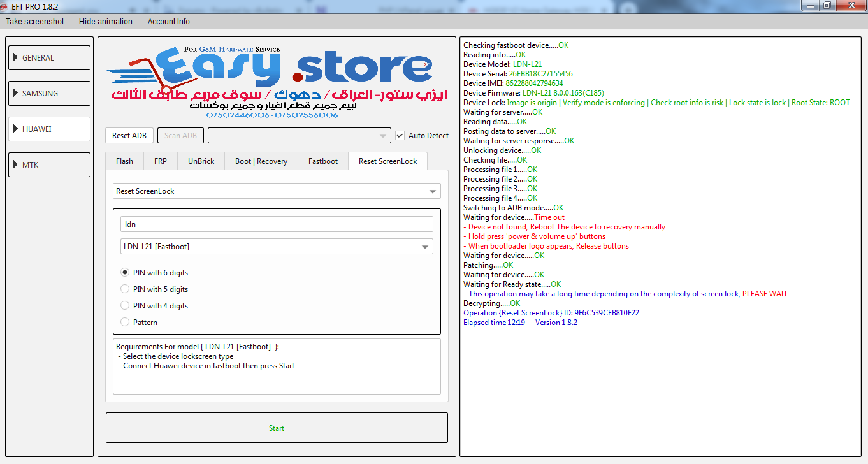868x464 pixels.
Task: Switch to the Flash tab
Action: click(x=125, y=161)
